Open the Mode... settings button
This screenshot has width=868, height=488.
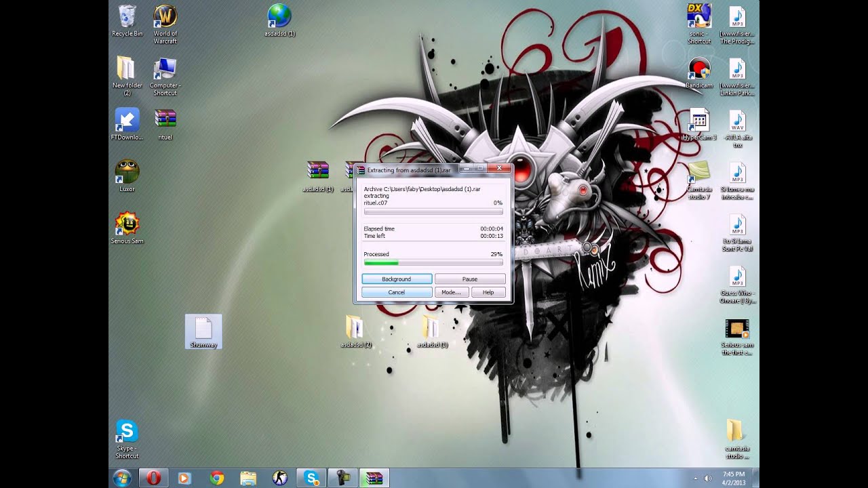452,292
